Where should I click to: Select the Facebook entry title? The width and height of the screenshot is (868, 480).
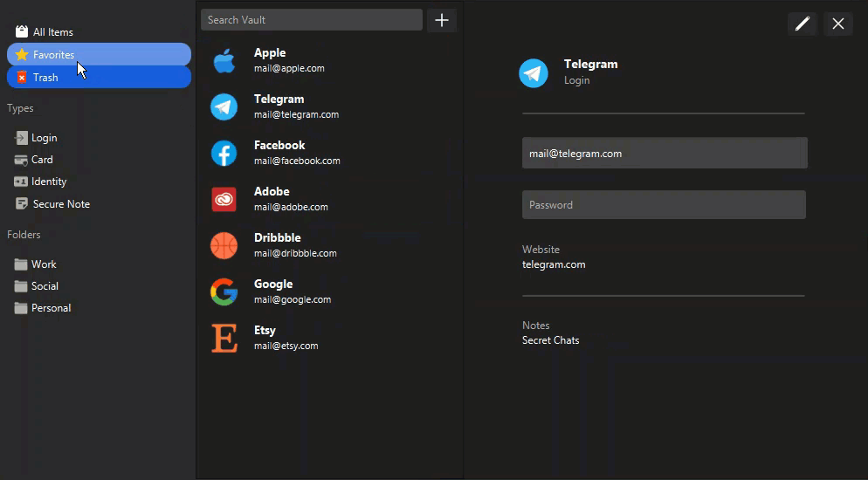coord(279,145)
